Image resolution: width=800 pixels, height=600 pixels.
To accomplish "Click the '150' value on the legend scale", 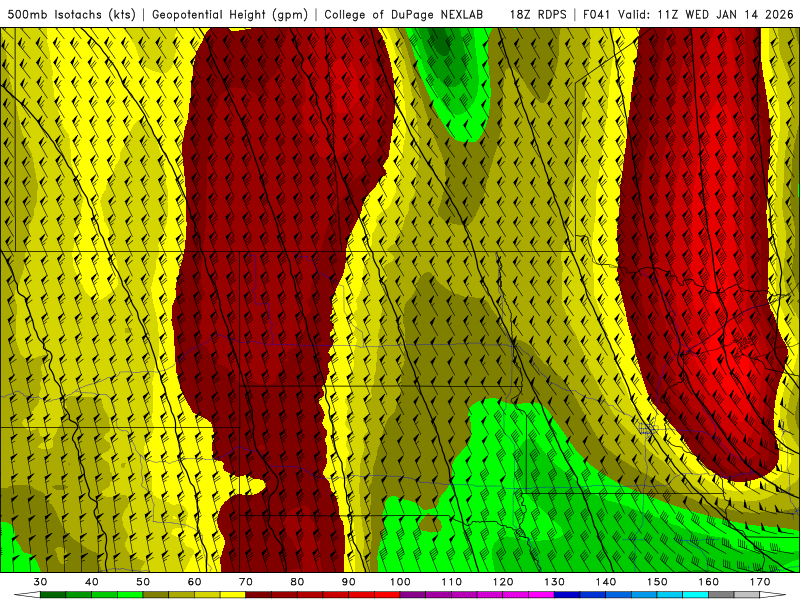I will (657, 582).
